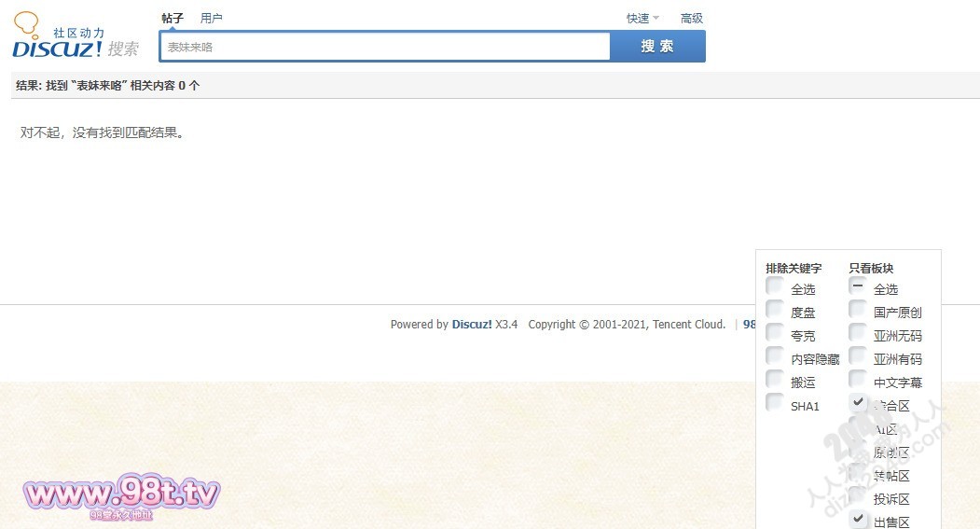Switch to the 帖子 search tab
The width and height of the screenshot is (980, 529).
point(173,18)
